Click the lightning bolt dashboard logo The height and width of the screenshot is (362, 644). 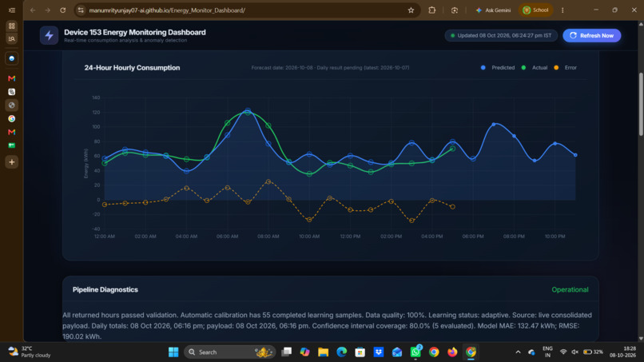49,35
